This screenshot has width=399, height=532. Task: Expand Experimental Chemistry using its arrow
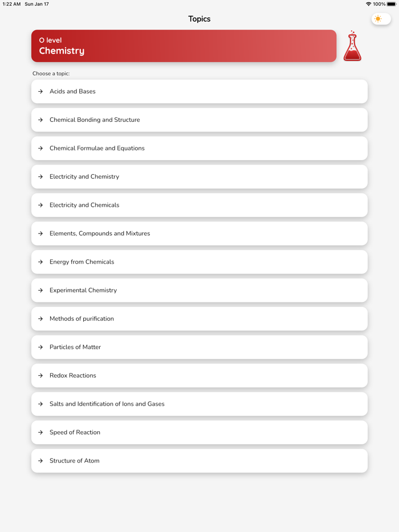(x=40, y=290)
